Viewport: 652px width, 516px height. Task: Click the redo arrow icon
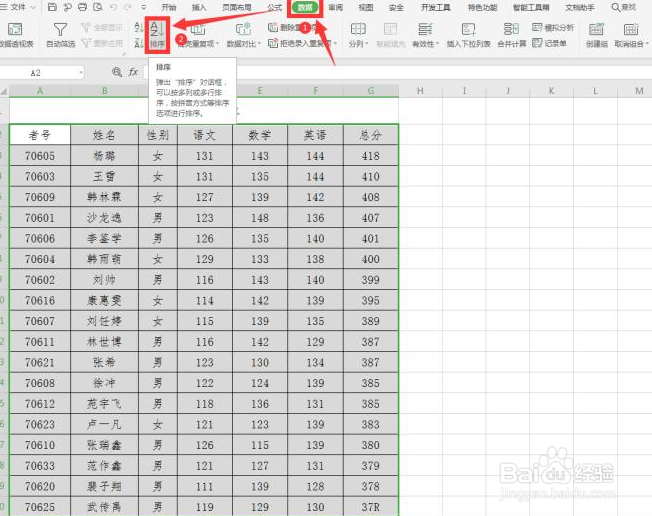128,7
